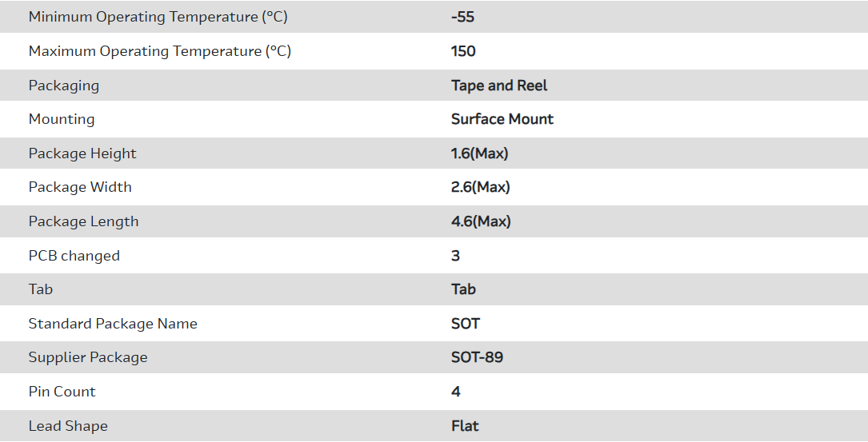Screen dimensions: 868x442
Task: Click the Standard Package Name label
Action: click(x=113, y=324)
